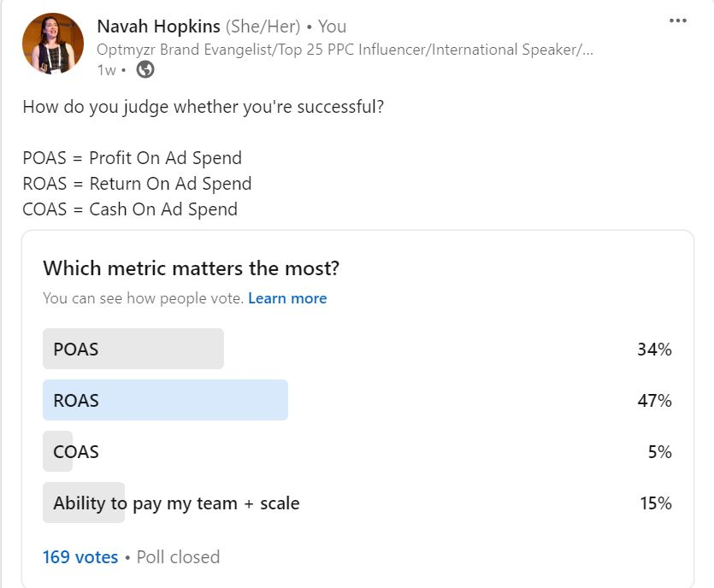The image size is (714, 588).
Task: Click the 5% result for COAS
Action: pos(660,452)
